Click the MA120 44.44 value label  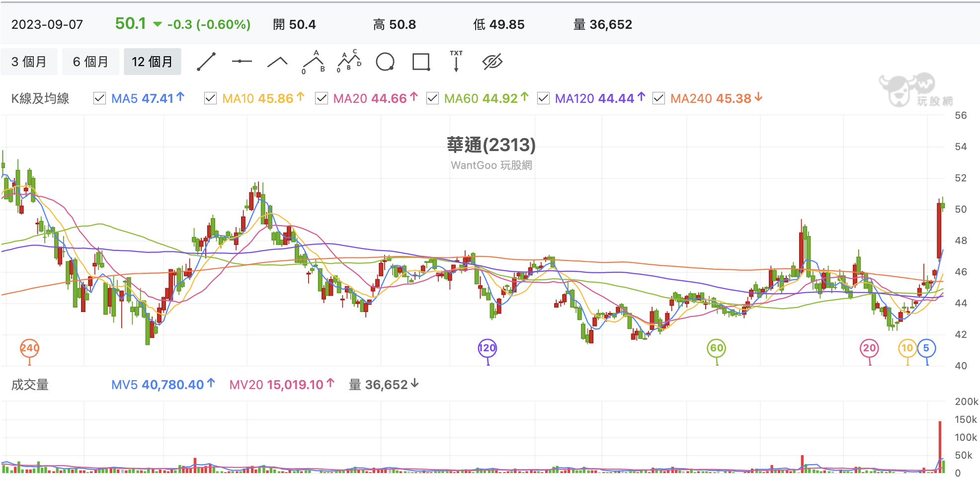(600, 98)
